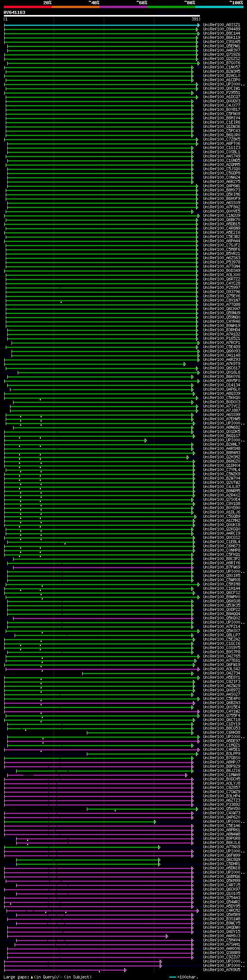Click the white query sequence bar
The height and width of the screenshot is (980, 247).
pyautogui.click(x=102, y=16)
